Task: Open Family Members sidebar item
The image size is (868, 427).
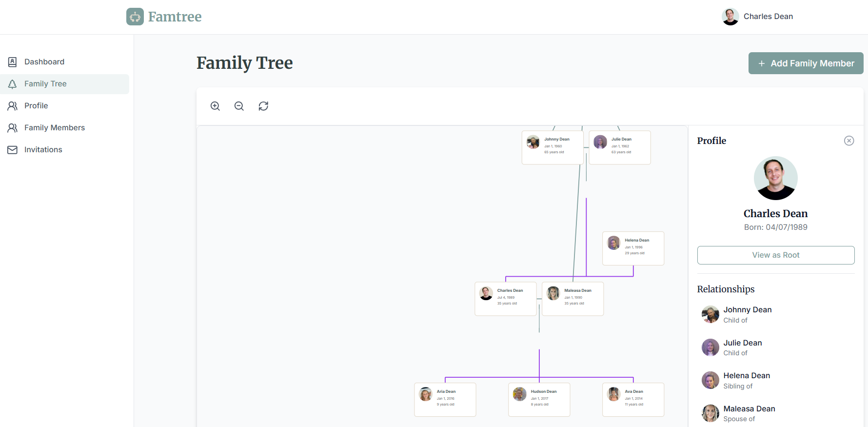Action: [x=55, y=128]
